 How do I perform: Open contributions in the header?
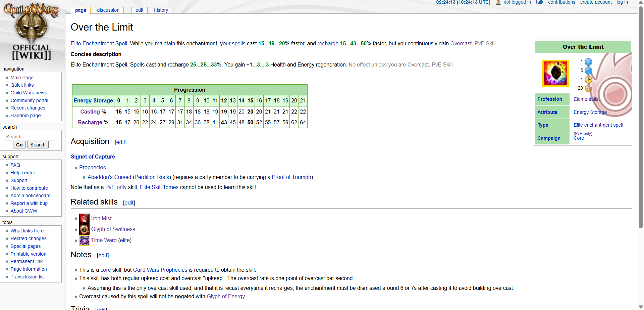[561, 2]
